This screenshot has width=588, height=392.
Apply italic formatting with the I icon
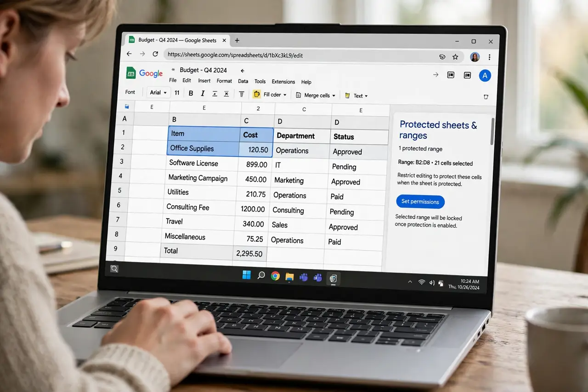[202, 94]
